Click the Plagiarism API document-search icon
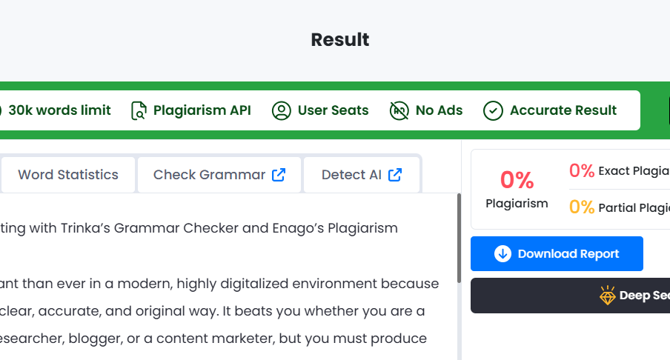 [x=139, y=111]
